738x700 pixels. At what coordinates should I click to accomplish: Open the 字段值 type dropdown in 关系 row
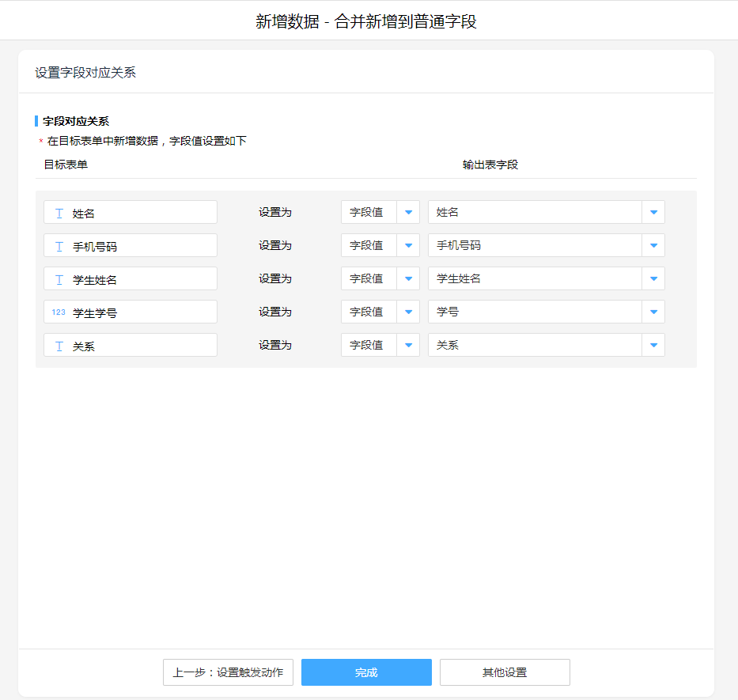(408, 345)
